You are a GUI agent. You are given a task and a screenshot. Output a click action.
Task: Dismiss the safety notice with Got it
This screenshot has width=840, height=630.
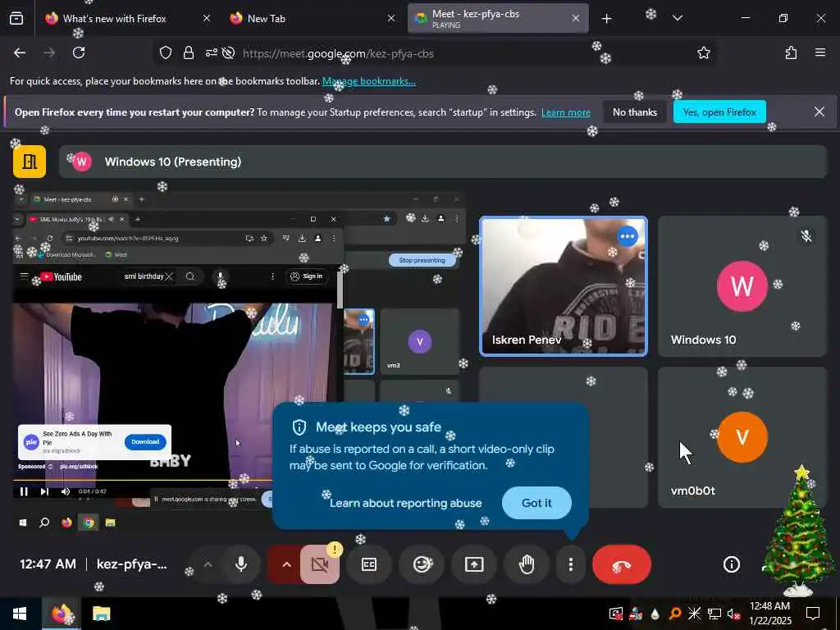pos(536,503)
